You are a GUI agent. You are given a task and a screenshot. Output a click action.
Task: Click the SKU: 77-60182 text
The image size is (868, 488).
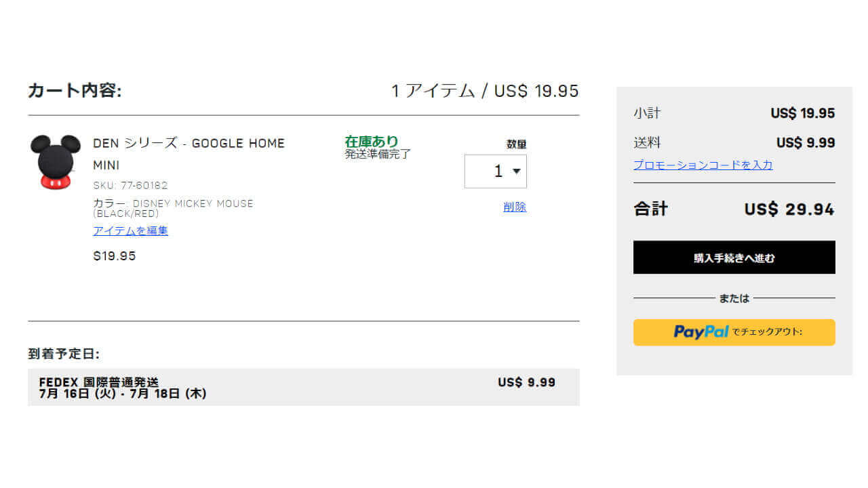(x=130, y=185)
